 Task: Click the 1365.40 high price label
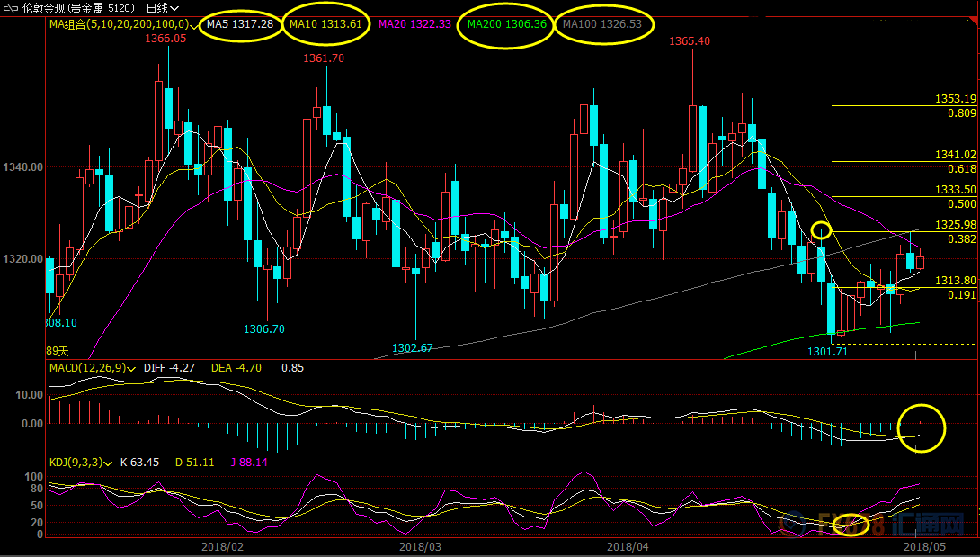tap(690, 41)
